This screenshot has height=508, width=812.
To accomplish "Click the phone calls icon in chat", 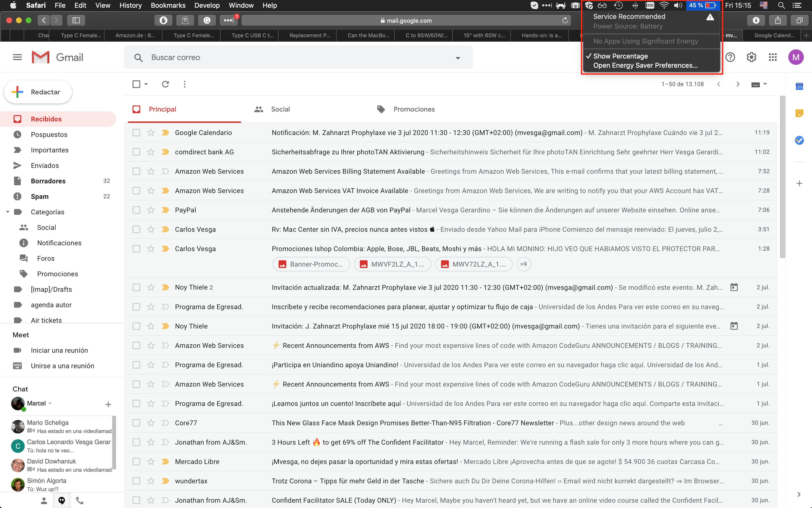I will (x=80, y=501).
